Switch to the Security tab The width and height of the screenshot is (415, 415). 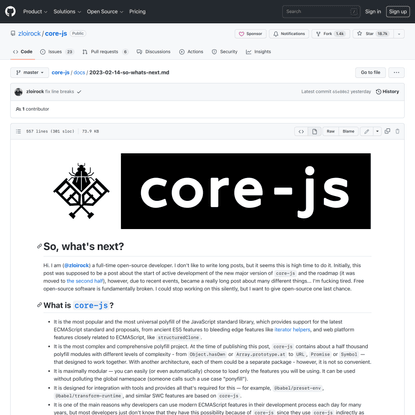pos(225,52)
